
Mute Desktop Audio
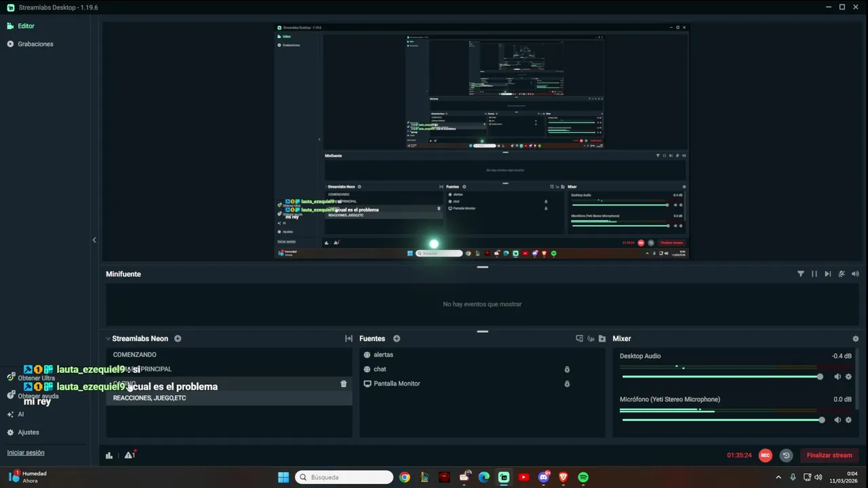(x=837, y=377)
